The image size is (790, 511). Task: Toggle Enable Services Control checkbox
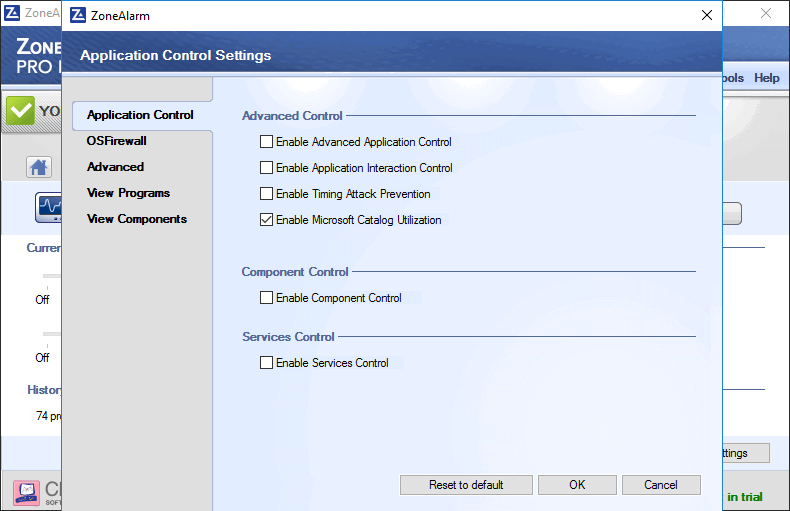(267, 363)
